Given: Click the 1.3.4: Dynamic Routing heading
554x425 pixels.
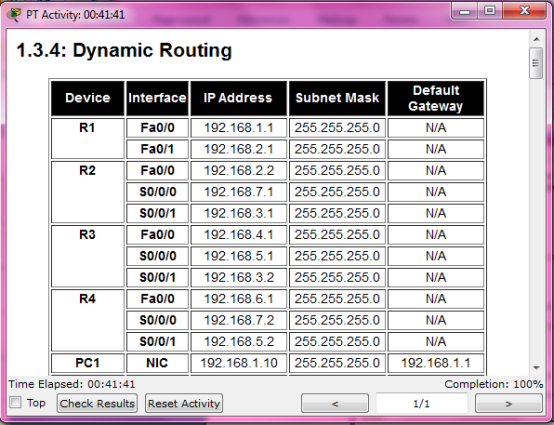Looking at the screenshot, I should coord(124,50).
